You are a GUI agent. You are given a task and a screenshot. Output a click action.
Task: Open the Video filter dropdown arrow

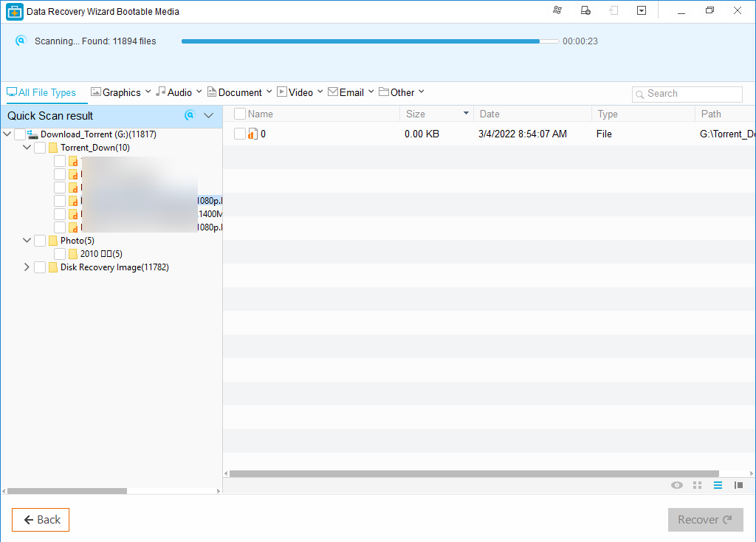point(320,92)
